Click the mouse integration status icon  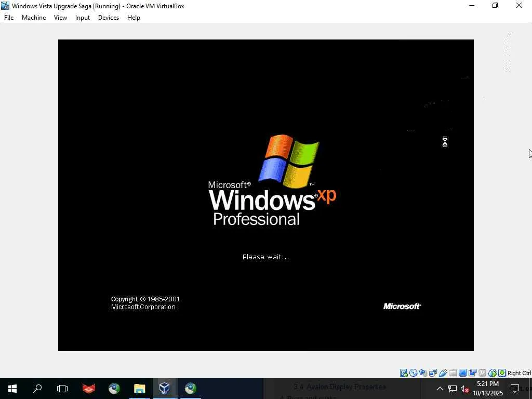[493, 373]
